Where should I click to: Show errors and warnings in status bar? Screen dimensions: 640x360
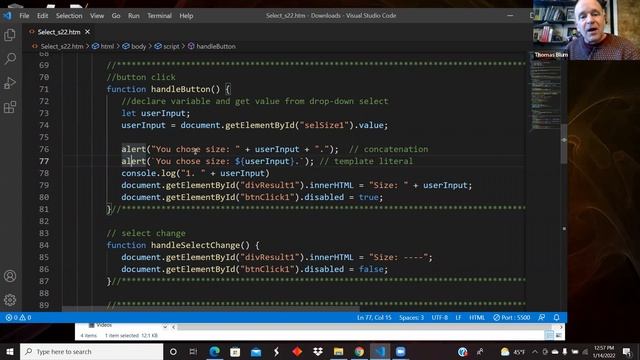[18, 317]
